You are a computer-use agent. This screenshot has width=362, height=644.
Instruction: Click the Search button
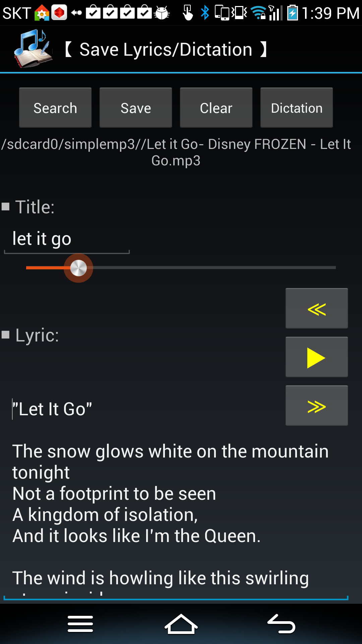point(55,108)
